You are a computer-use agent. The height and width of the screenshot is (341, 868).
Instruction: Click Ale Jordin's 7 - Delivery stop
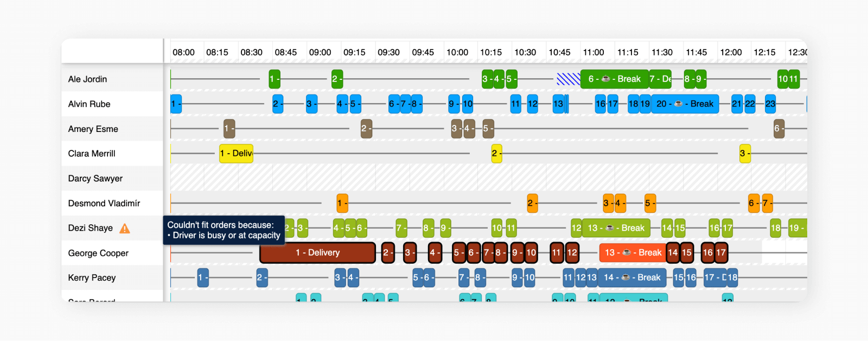(x=660, y=79)
